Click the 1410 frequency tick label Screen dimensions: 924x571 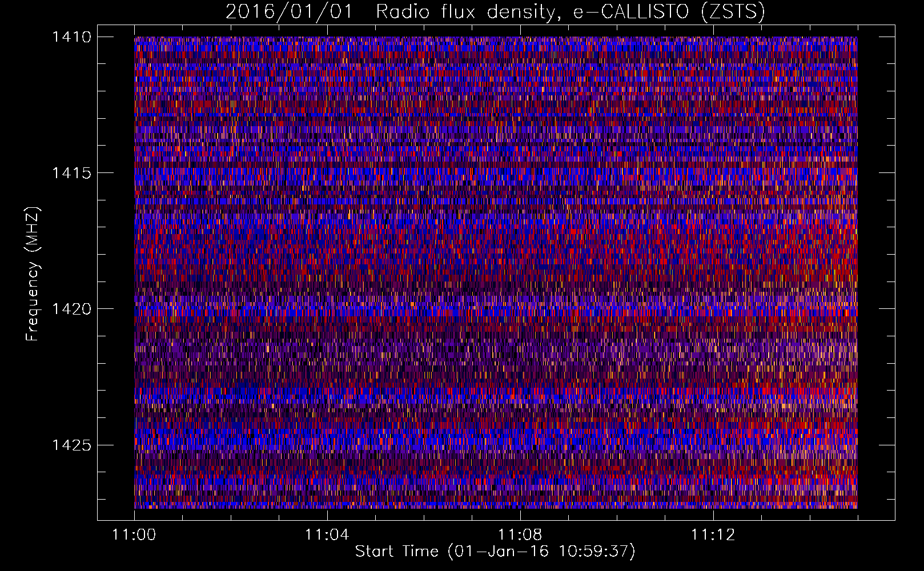click(x=71, y=37)
